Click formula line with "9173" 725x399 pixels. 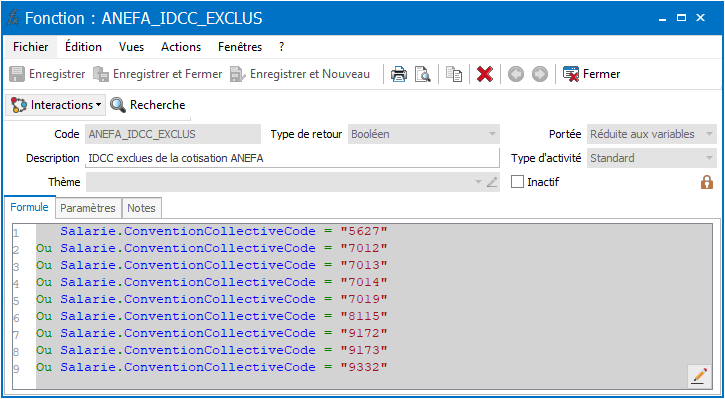(x=211, y=350)
